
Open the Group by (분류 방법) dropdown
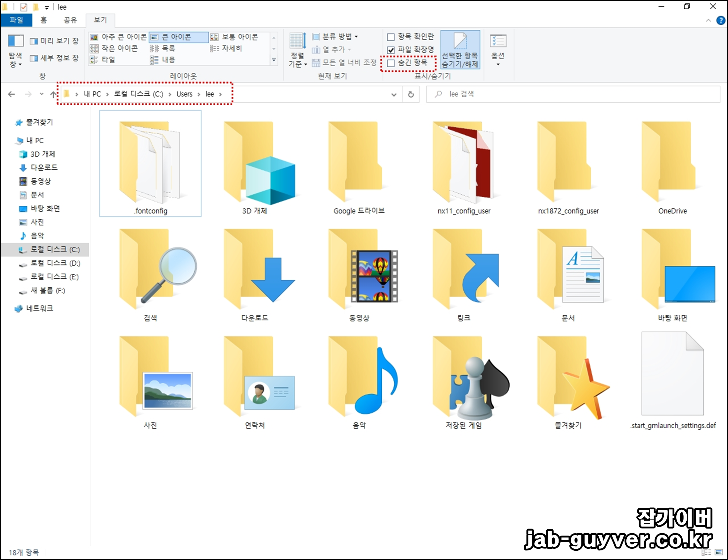click(336, 36)
